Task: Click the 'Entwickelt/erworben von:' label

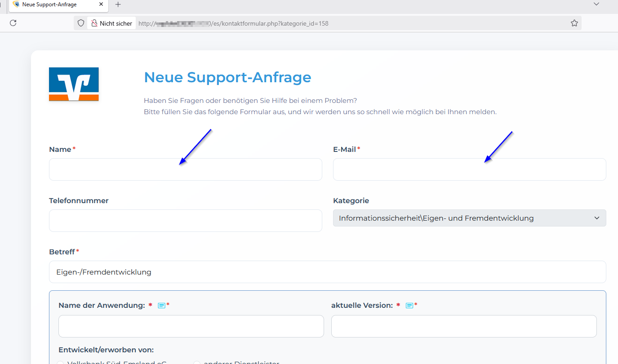Action: (x=106, y=350)
